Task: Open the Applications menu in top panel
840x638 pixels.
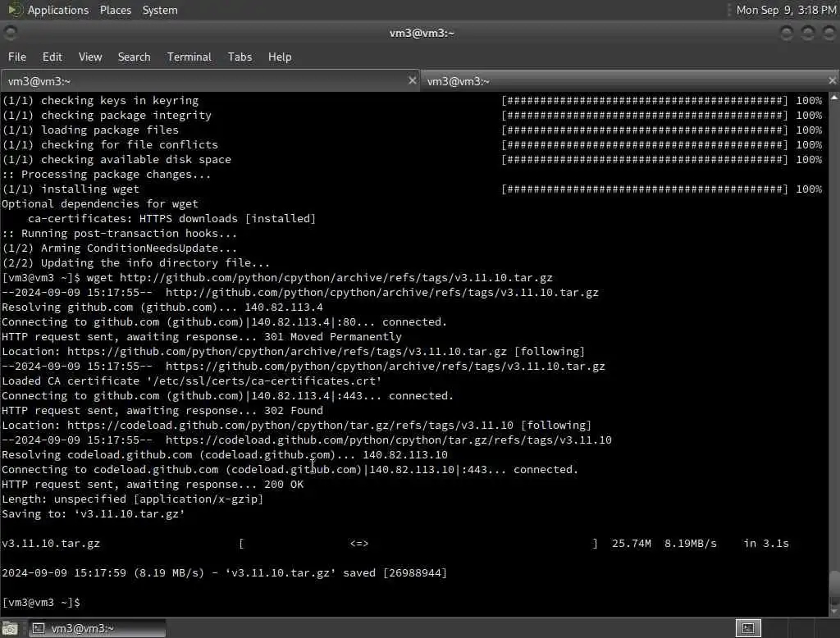Action: (58, 10)
